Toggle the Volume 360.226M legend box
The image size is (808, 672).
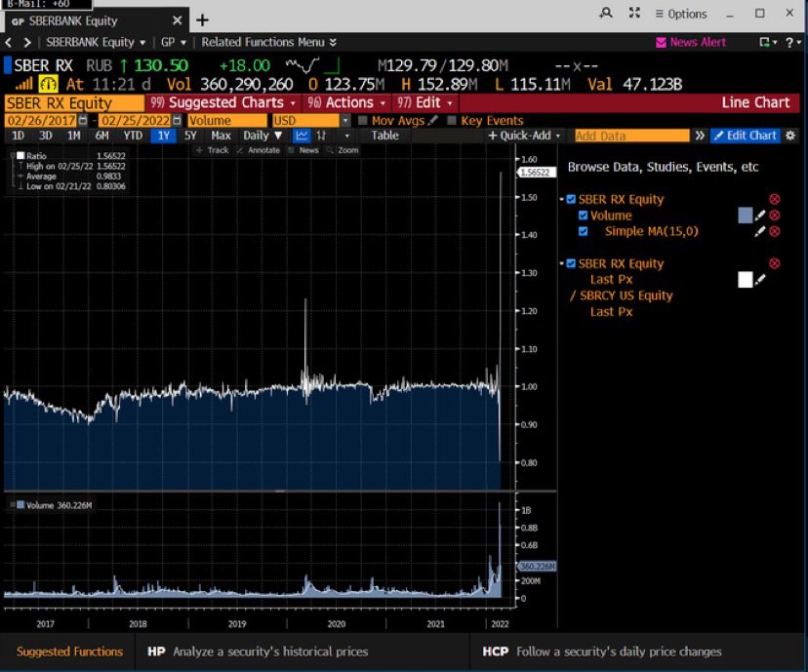20,505
